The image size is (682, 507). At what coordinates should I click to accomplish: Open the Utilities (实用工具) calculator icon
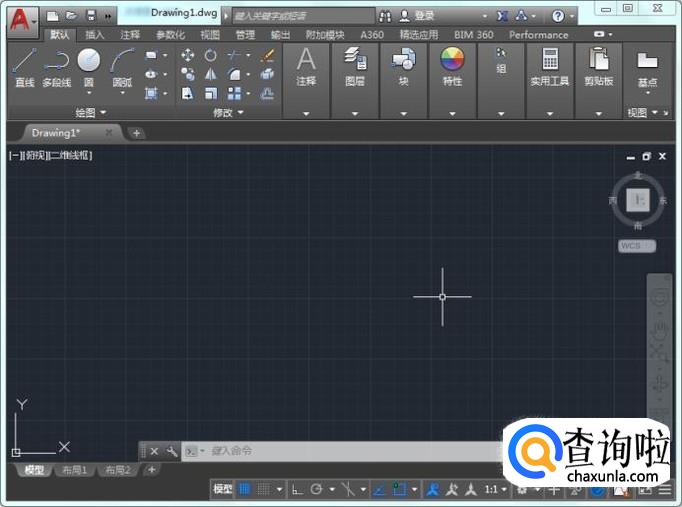pos(549,61)
